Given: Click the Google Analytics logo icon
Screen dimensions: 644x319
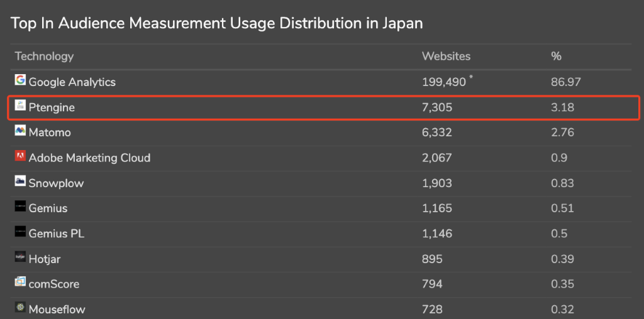Looking at the screenshot, I should (x=20, y=80).
